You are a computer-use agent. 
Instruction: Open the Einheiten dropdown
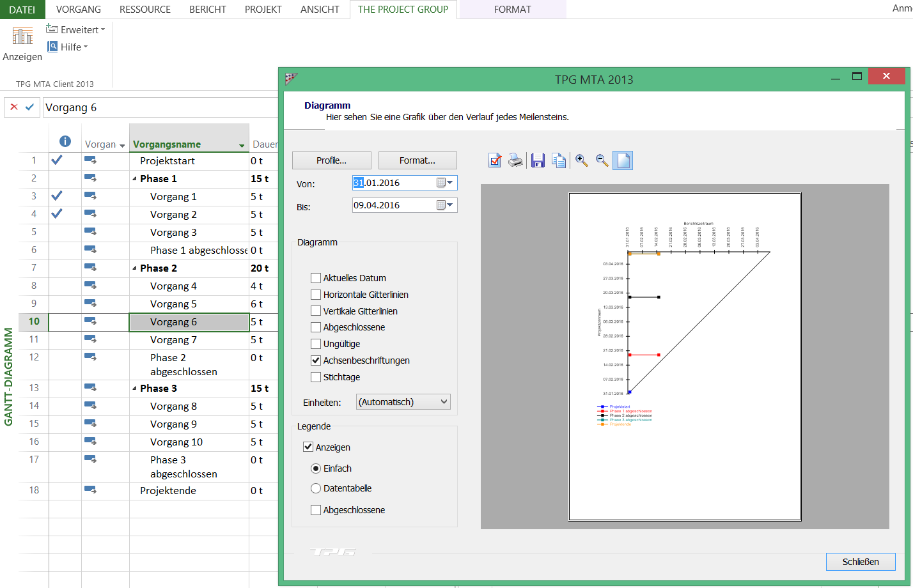click(403, 402)
